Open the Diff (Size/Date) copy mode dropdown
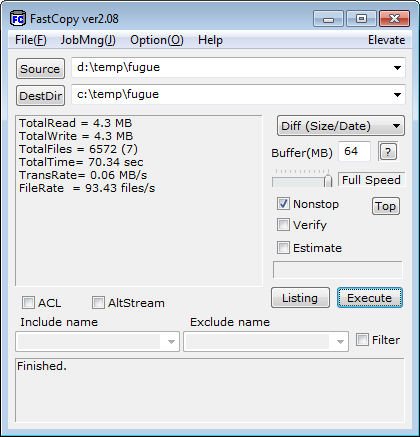The width and height of the screenshot is (420, 437). click(x=341, y=126)
